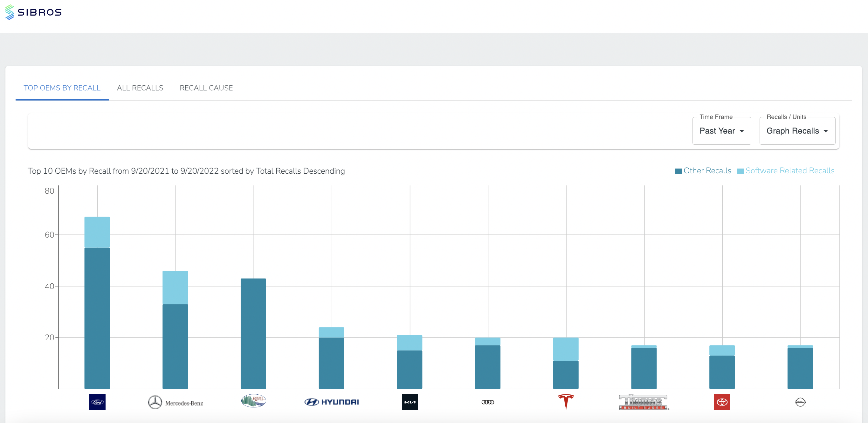Click Ford's light blue software recalls bar
This screenshot has height=423, width=868.
(x=97, y=232)
